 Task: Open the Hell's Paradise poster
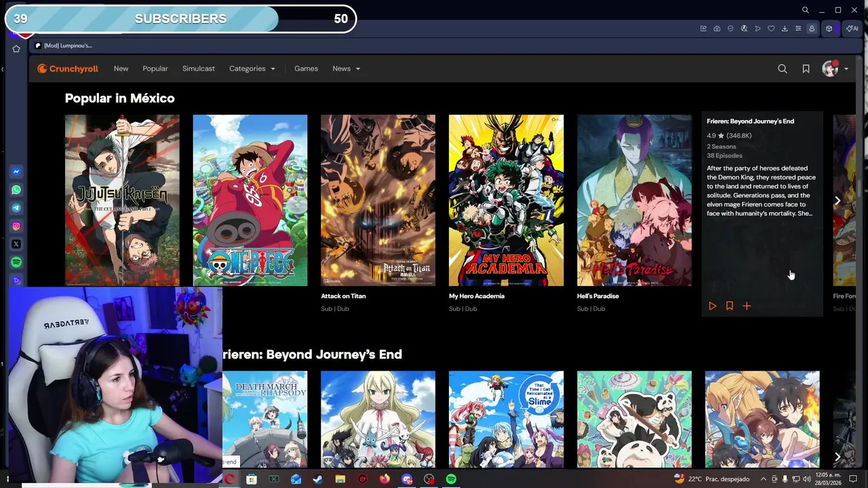(x=634, y=200)
